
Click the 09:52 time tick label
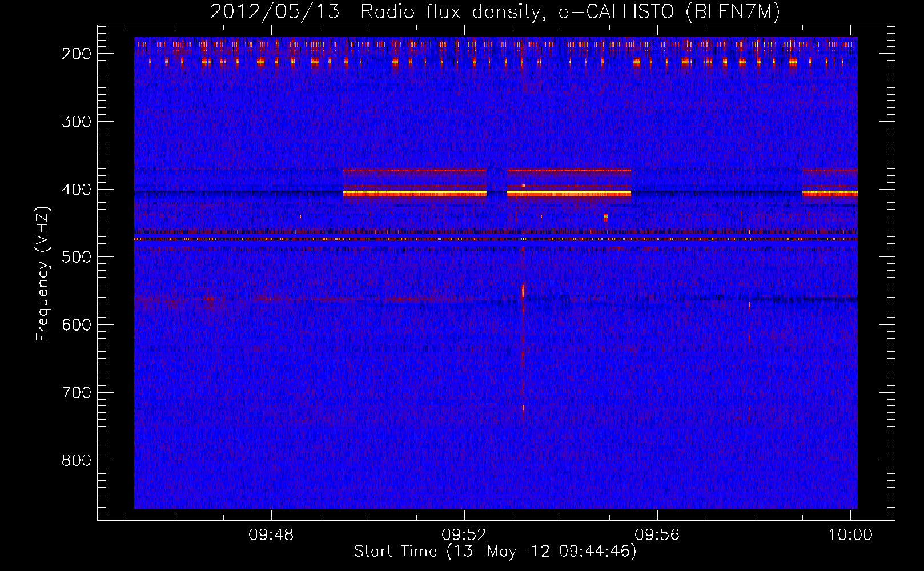click(x=464, y=535)
